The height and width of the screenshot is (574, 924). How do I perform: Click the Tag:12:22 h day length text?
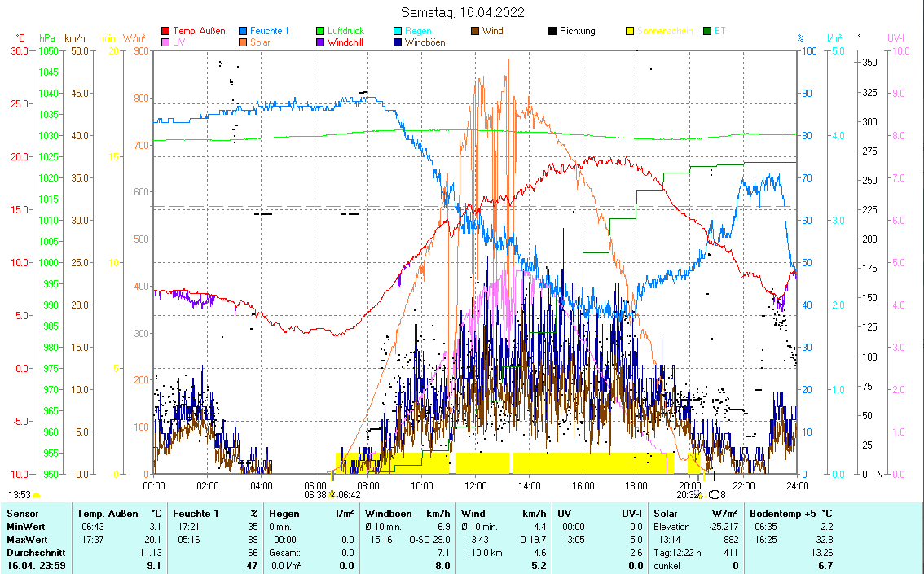(x=677, y=553)
